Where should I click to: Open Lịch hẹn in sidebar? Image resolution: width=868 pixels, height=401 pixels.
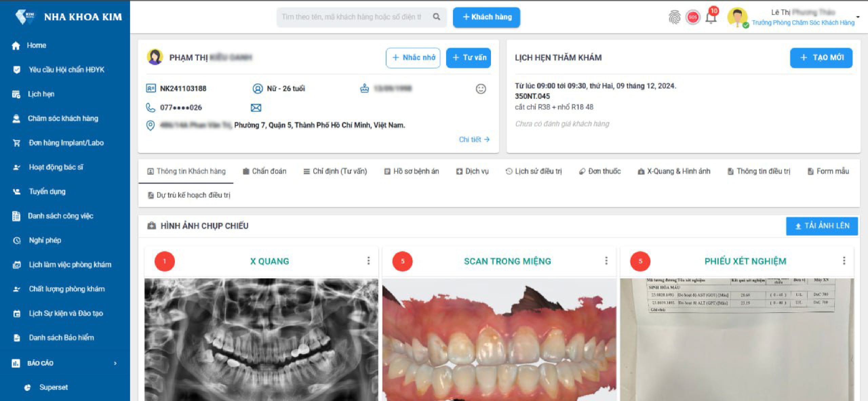41,94
